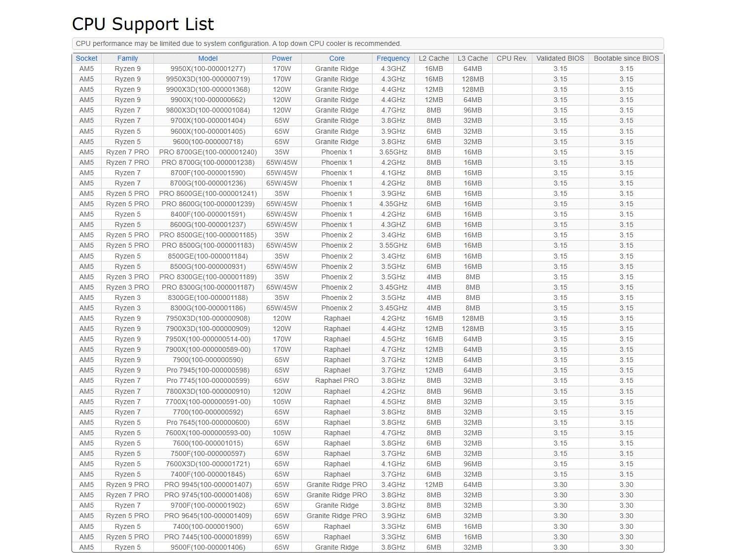Click the Core column header
742x560 pixels.
336,58
